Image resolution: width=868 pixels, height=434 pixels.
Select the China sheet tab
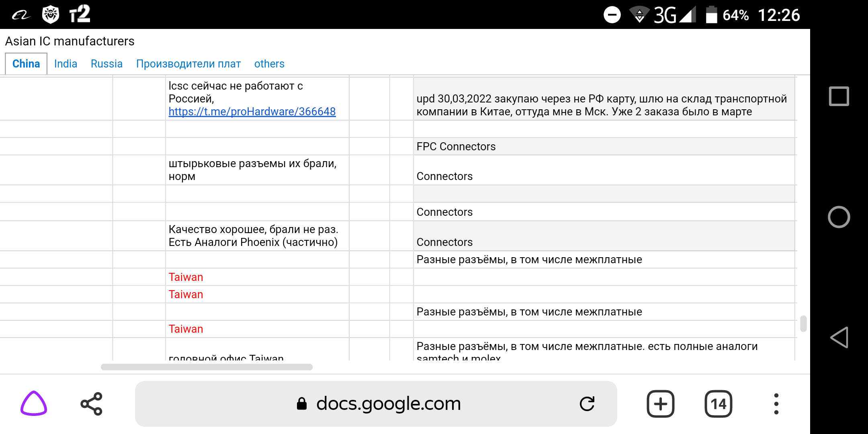pos(26,64)
